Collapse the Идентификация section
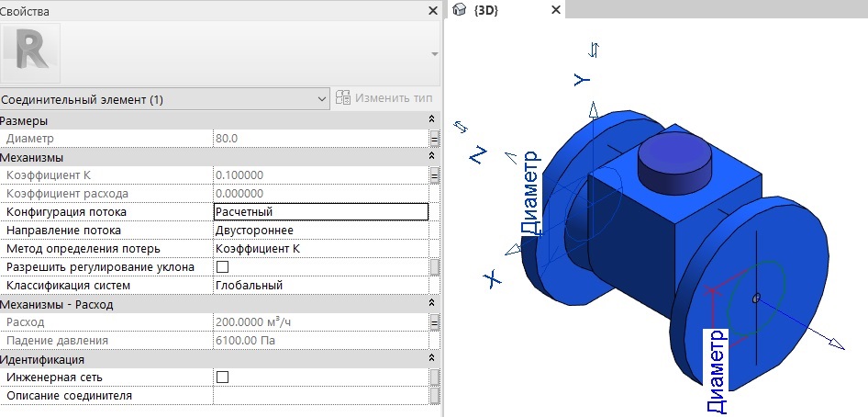868x417 pixels. coord(432,359)
